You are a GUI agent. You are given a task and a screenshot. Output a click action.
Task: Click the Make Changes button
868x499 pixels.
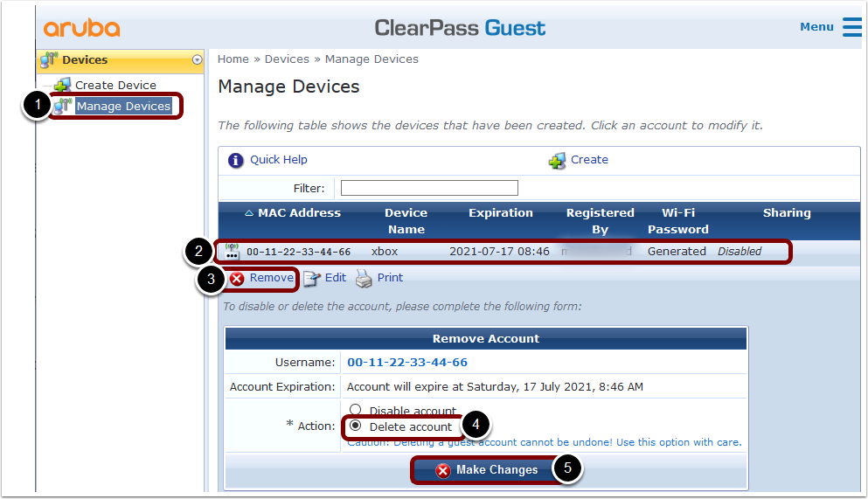pyautogui.click(x=485, y=469)
